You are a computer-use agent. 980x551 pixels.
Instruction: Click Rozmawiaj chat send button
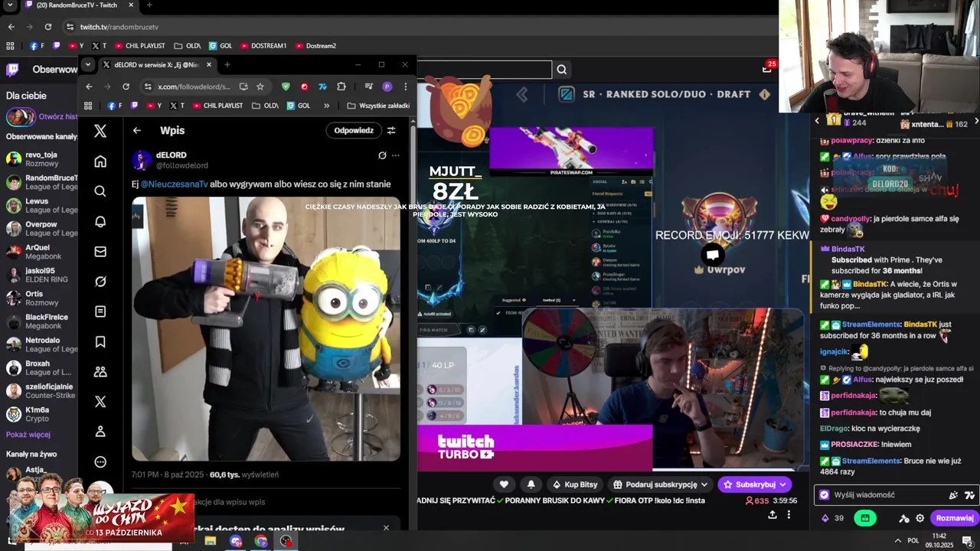pyautogui.click(x=954, y=518)
